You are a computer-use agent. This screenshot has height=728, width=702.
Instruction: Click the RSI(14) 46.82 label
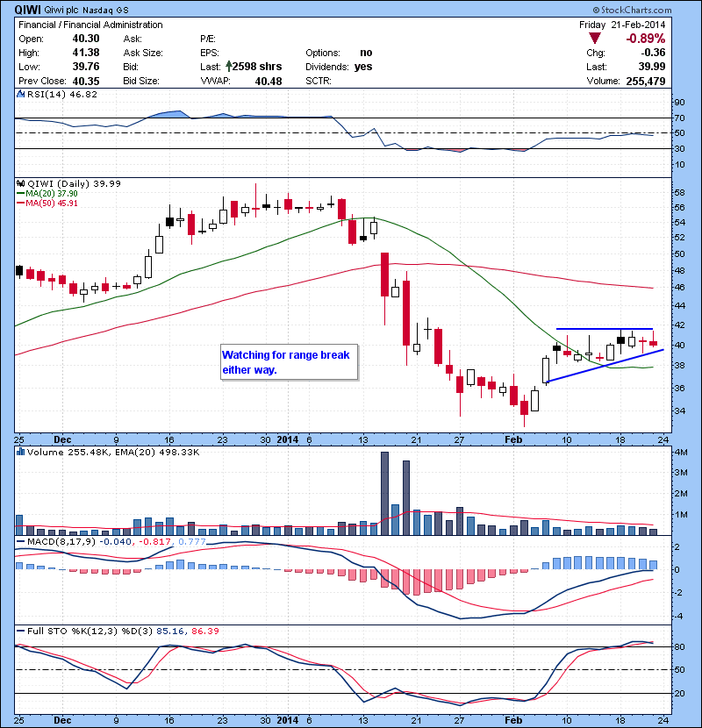62,94
